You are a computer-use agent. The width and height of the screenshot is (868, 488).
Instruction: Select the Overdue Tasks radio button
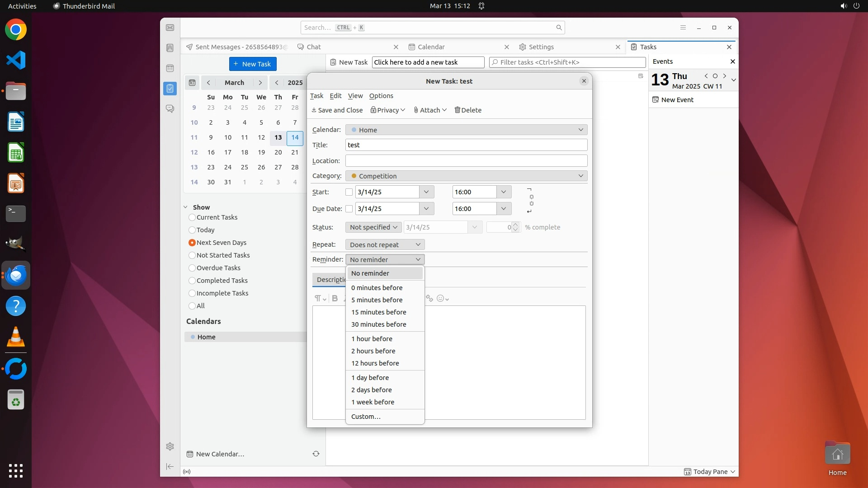[192, 268]
